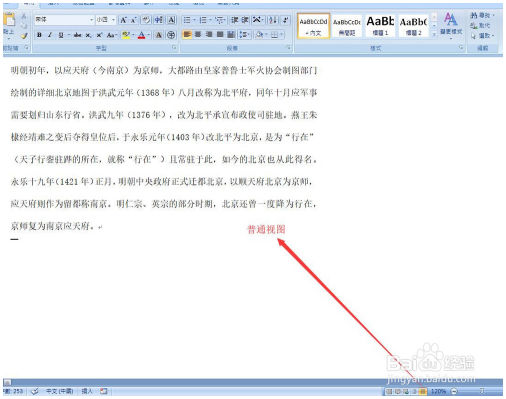This screenshot has height=399, width=506.
Task: Center-align text with the center icon
Action: point(198,34)
